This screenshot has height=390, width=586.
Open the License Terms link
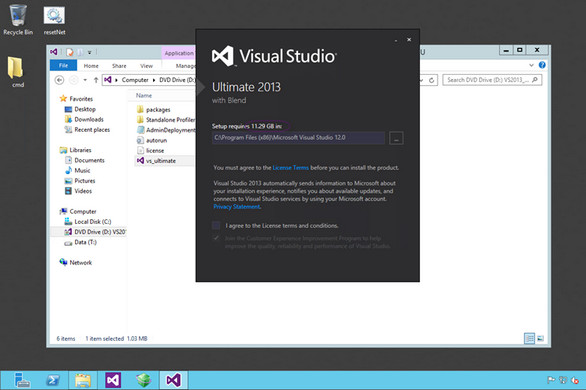290,168
